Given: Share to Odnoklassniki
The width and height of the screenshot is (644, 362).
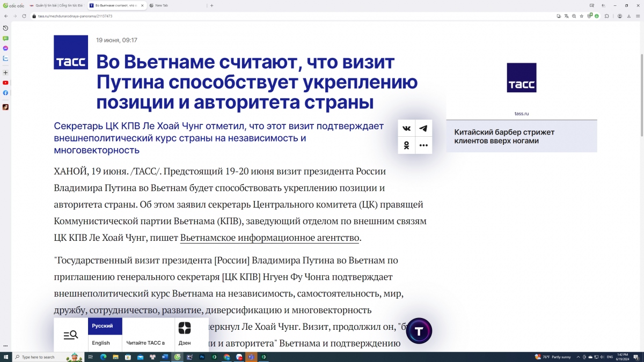Looking at the screenshot, I should tap(406, 145).
